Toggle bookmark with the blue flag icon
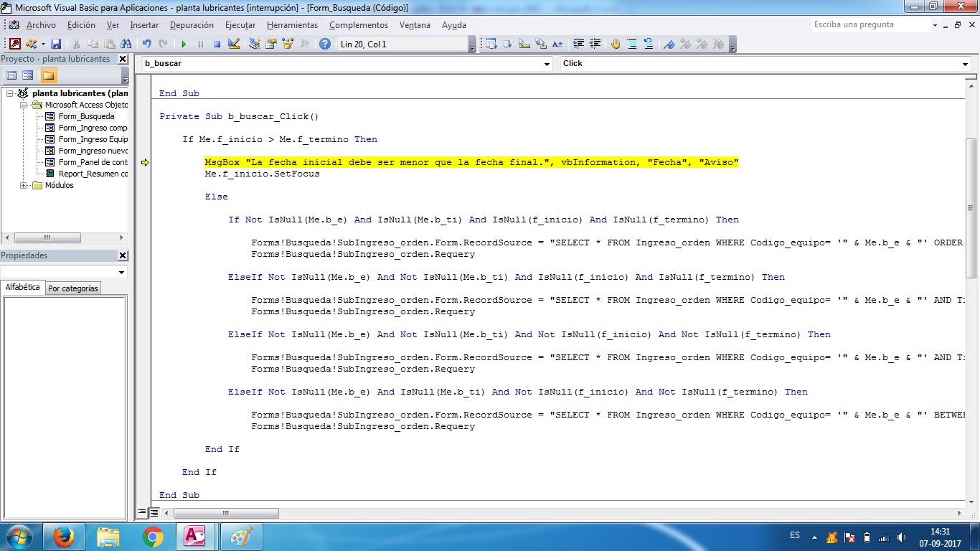Viewport: 980px width, 551px height. tap(669, 44)
